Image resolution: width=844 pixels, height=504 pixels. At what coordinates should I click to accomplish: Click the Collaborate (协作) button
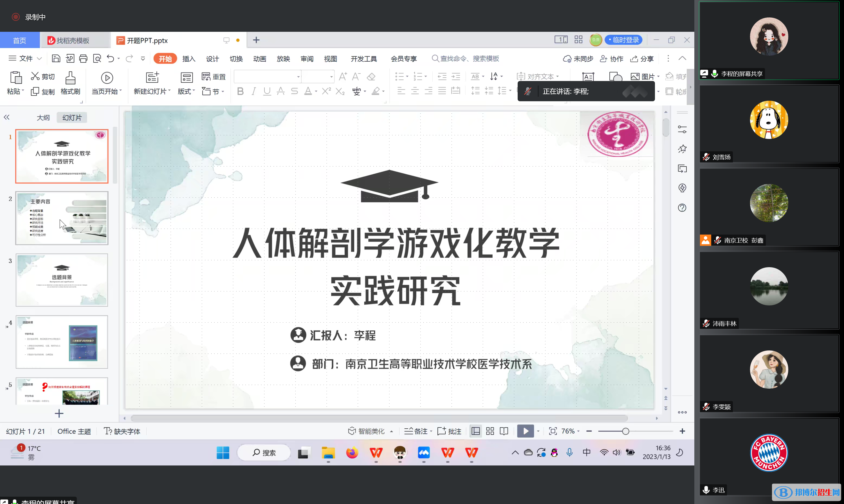click(x=611, y=58)
